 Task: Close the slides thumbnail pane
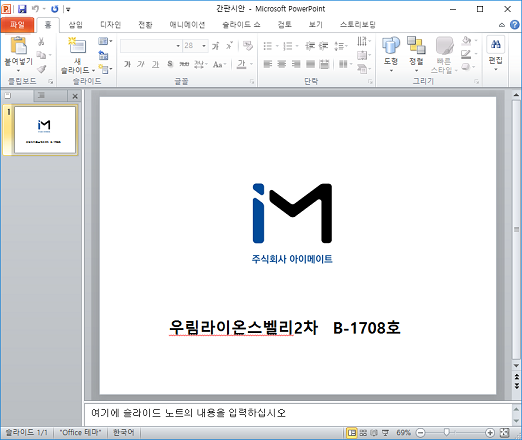pyautogui.click(x=75, y=96)
